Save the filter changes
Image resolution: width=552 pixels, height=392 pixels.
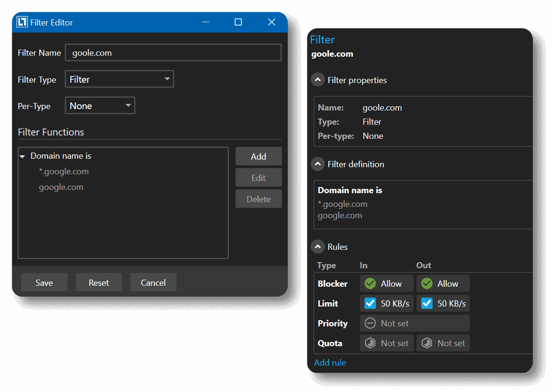[44, 282]
